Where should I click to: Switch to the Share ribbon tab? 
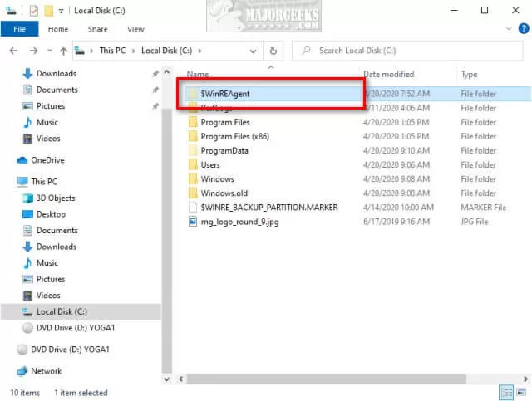[x=97, y=29]
